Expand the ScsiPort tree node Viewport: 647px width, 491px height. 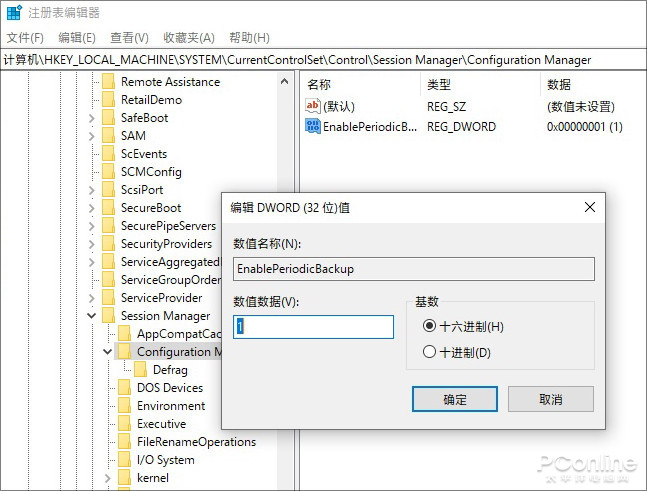92,190
